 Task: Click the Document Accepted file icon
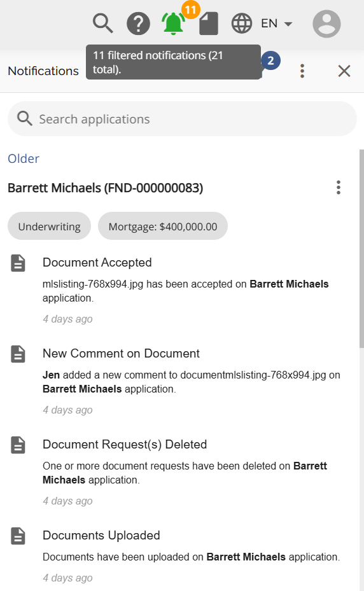coord(18,263)
